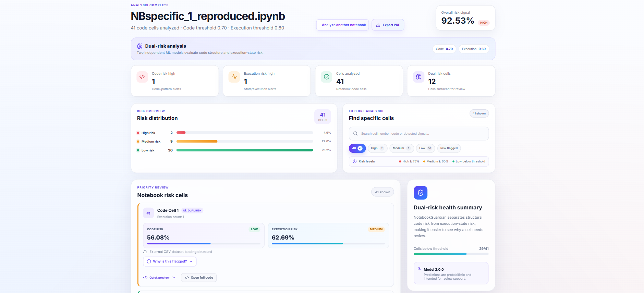
Task: Click the #1 cell number badge
Action: pyautogui.click(x=148, y=213)
